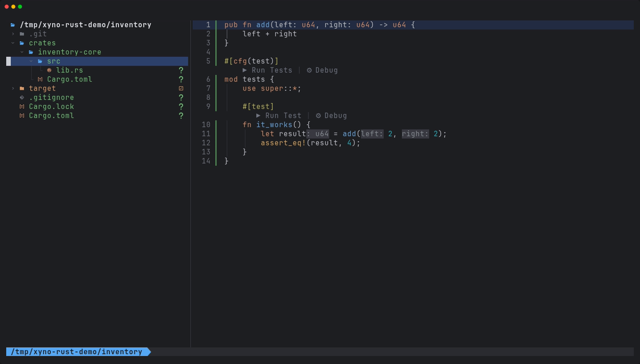Click the green macOS maximize button
Image resolution: width=640 pixels, height=364 pixels.
[20, 7]
